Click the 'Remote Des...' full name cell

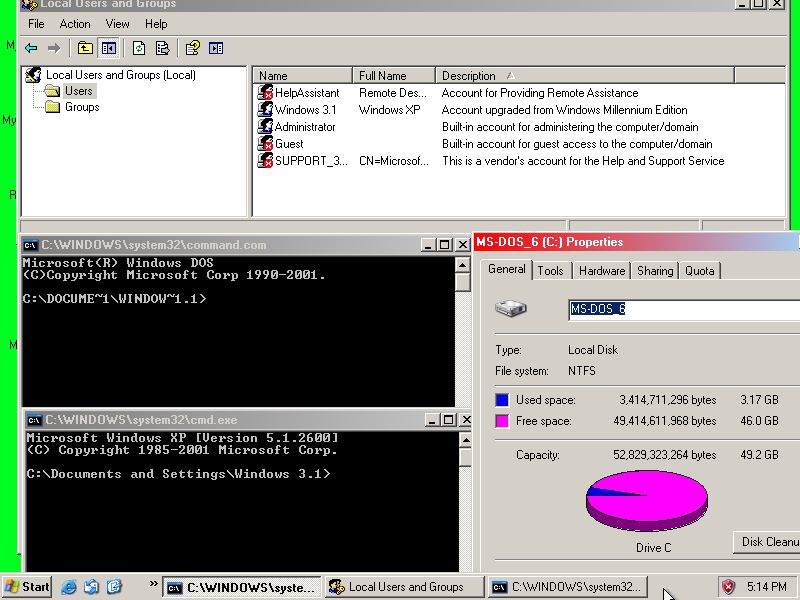pos(392,93)
